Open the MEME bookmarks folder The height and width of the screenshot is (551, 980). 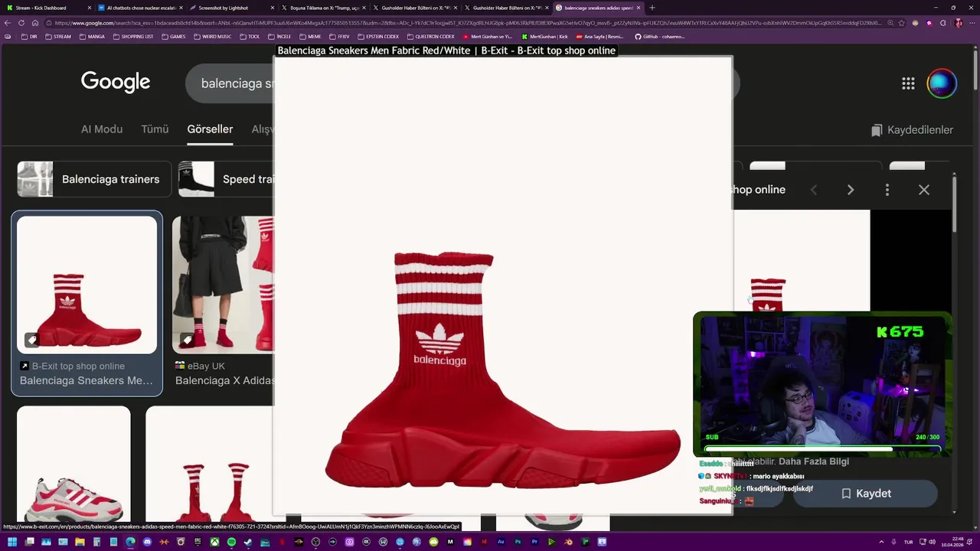(x=310, y=36)
